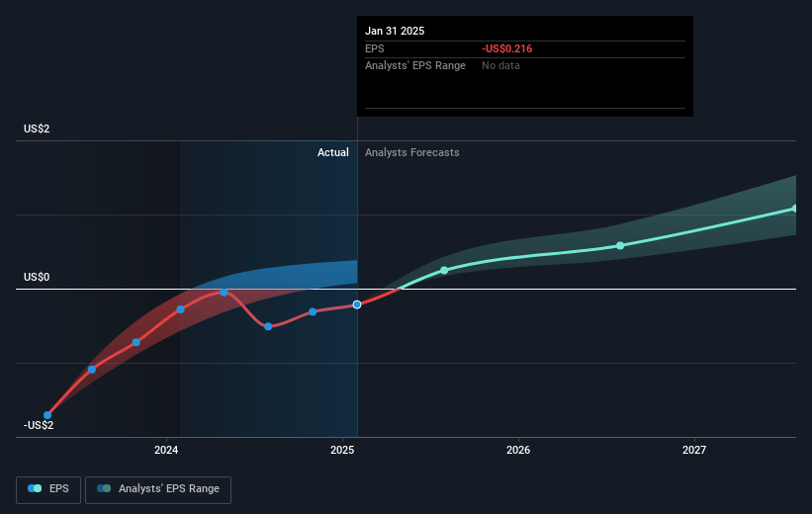812x514 pixels.
Task: Click the lowest EPS data point near -US$2
Action: point(47,415)
